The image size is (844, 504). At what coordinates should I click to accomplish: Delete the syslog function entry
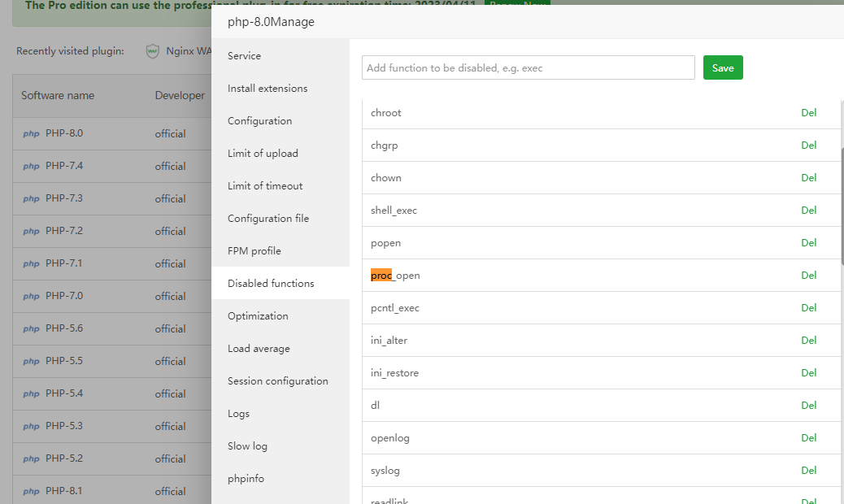(808, 471)
